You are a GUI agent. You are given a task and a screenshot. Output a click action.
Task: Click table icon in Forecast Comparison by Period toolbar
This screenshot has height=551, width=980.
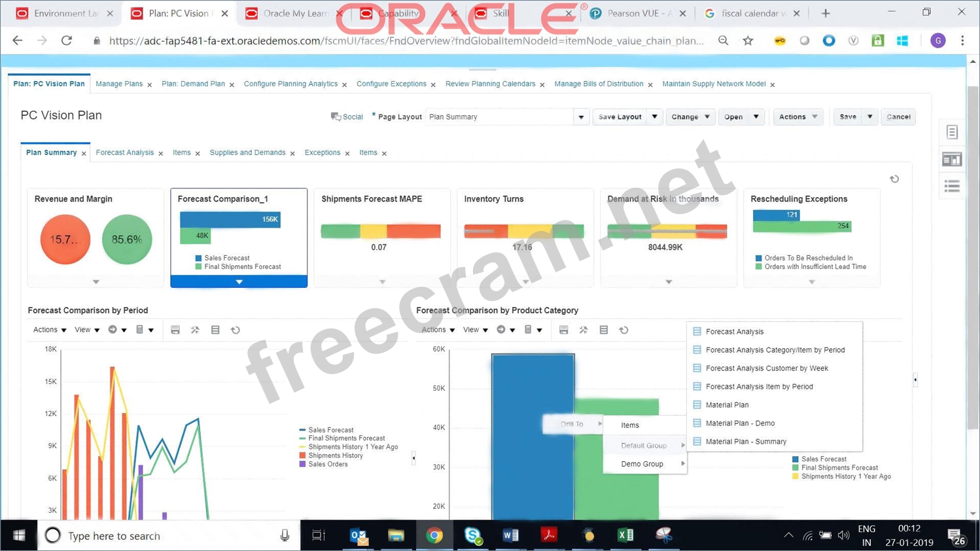tap(215, 330)
